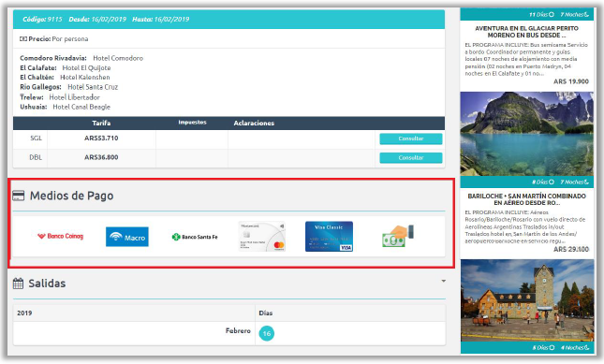
Task: Click the Banco Coinag payment logo
Action: [61, 236]
